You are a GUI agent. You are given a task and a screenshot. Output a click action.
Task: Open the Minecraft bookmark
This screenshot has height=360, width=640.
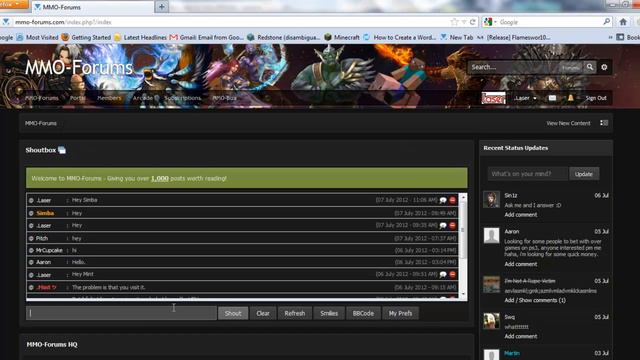[342, 37]
